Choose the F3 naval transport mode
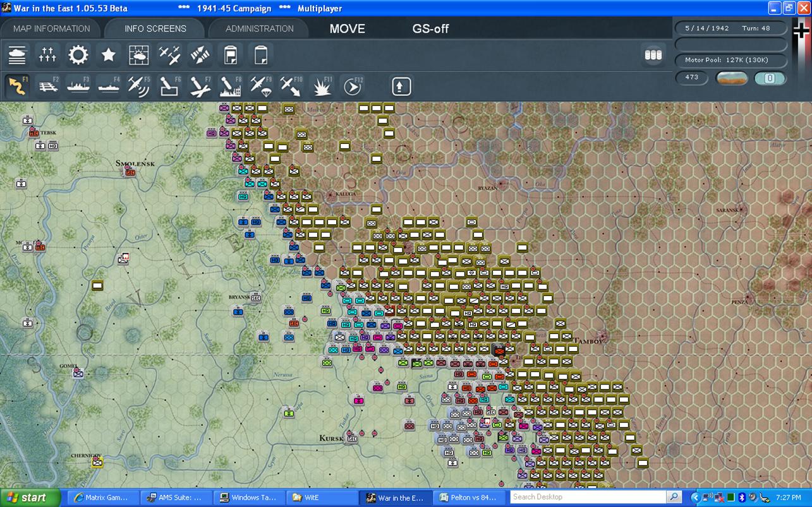Screen dimensions: 812x507 [78, 85]
